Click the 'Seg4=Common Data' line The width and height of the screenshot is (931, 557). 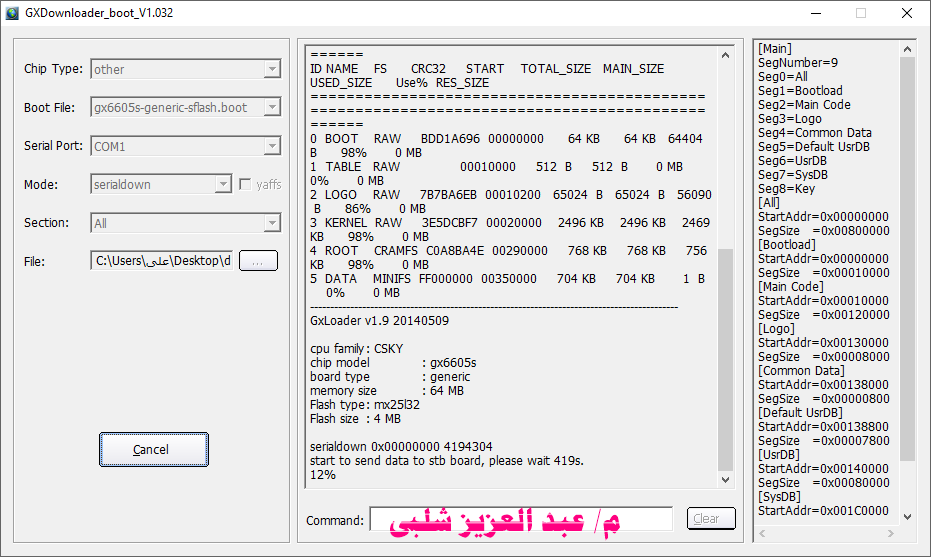(815, 133)
